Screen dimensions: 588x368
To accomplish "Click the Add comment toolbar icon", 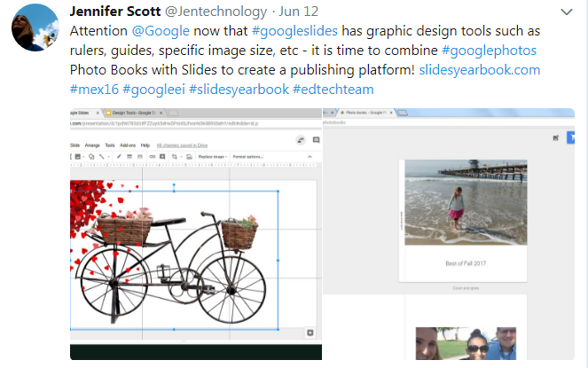I will (162, 156).
